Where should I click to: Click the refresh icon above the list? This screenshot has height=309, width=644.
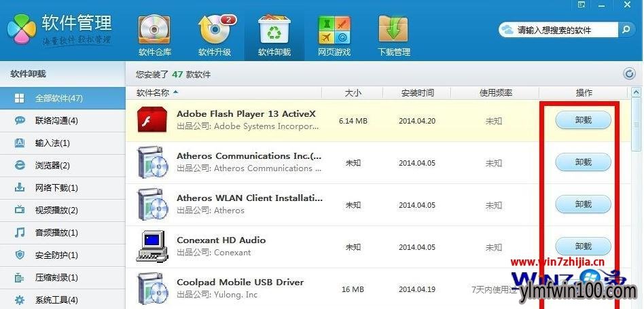click(x=629, y=74)
